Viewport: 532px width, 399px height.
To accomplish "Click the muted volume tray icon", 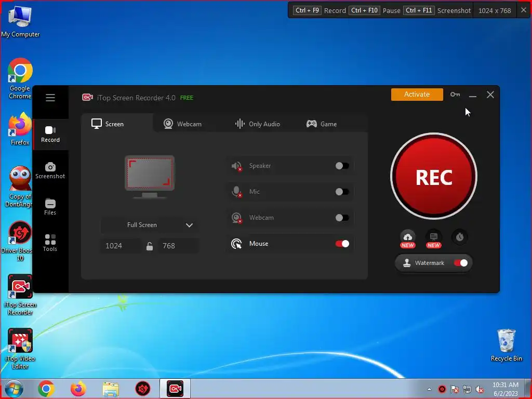I will pyautogui.click(x=479, y=389).
